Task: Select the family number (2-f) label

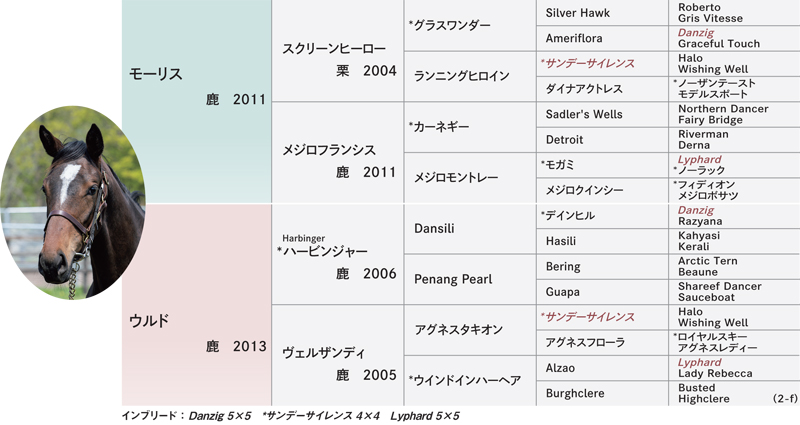Action: [x=785, y=399]
